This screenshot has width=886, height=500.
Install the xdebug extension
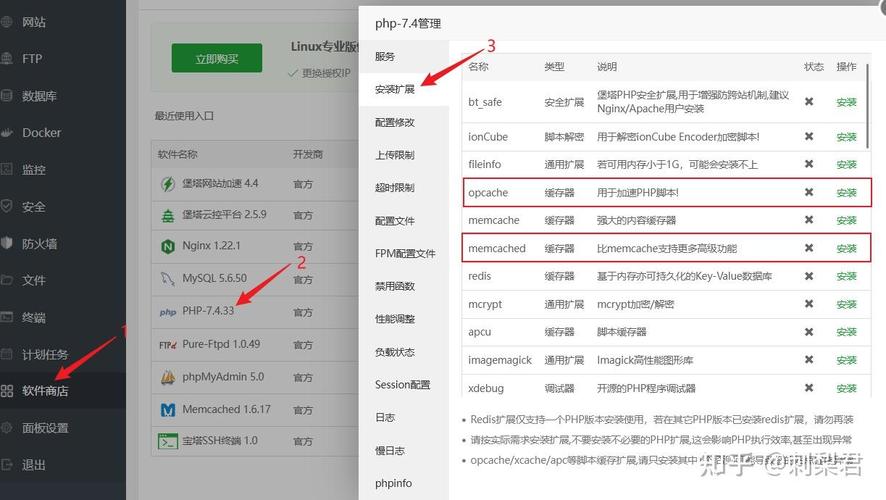tap(846, 389)
